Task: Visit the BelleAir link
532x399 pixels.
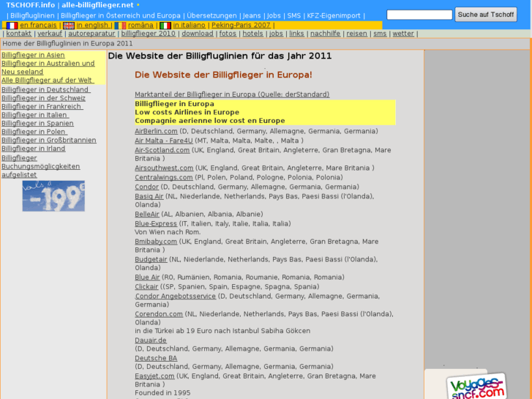Action: (x=147, y=215)
